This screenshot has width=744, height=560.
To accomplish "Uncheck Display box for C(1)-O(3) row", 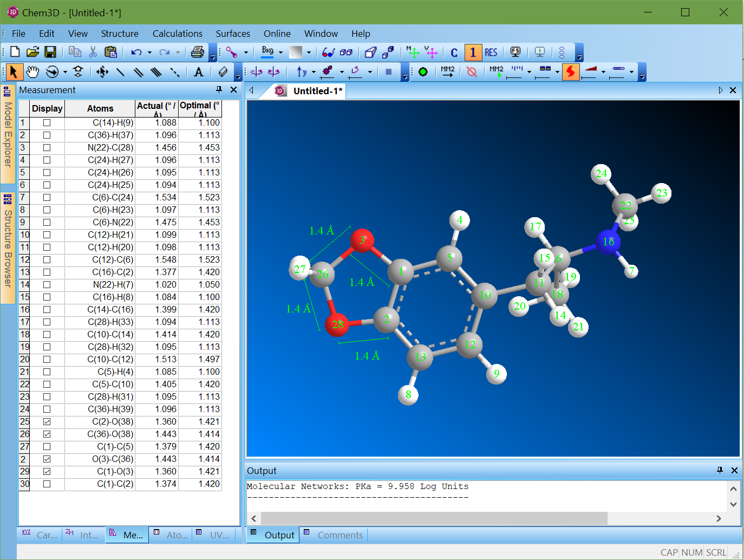I will pyautogui.click(x=47, y=472).
